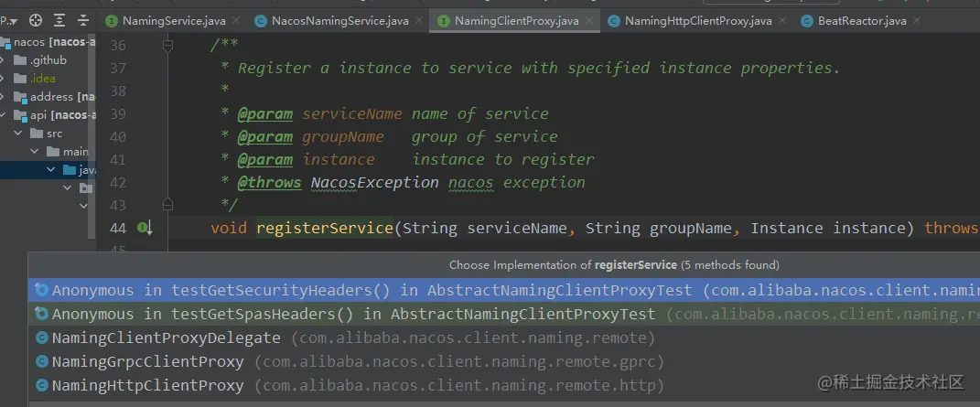Click the project tree vertical scrollbar
This screenshot has width=980, height=407.
tap(93, 137)
